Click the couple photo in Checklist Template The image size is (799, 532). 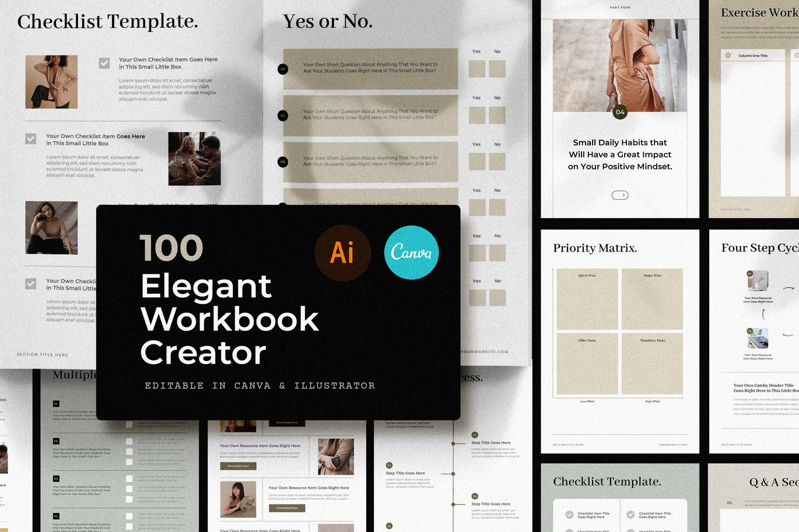tap(195, 158)
